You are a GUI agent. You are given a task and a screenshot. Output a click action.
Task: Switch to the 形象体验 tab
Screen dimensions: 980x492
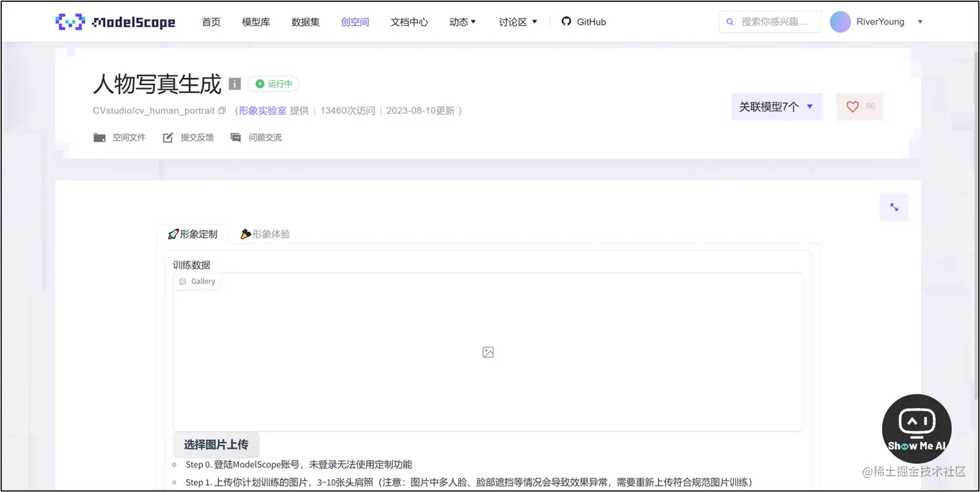pyautogui.click(x=264, y=234)
